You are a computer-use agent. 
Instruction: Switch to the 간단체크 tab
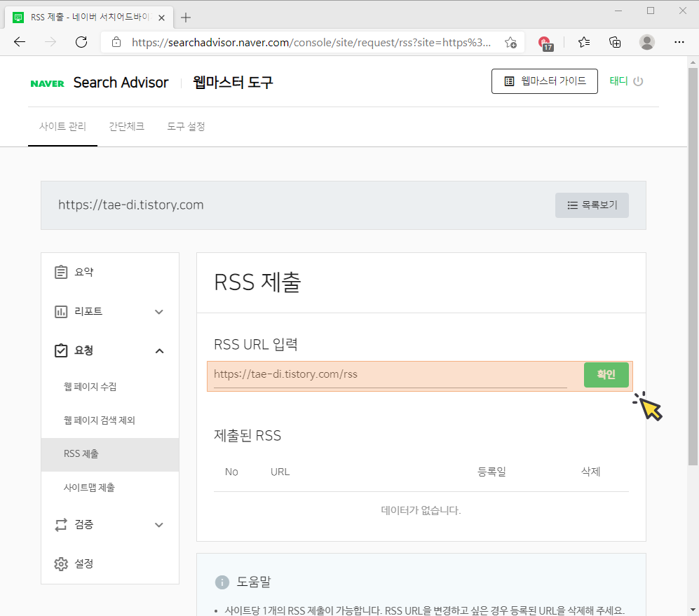tap(127, 127)
